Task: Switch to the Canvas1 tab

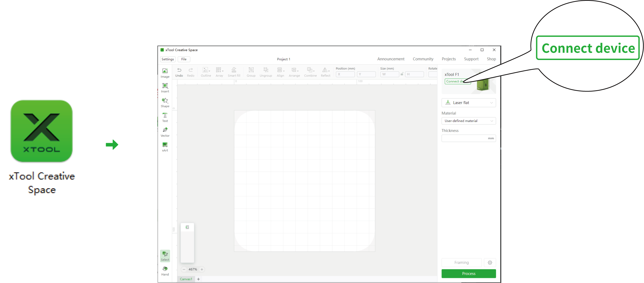Action: [x=186, y=279]
